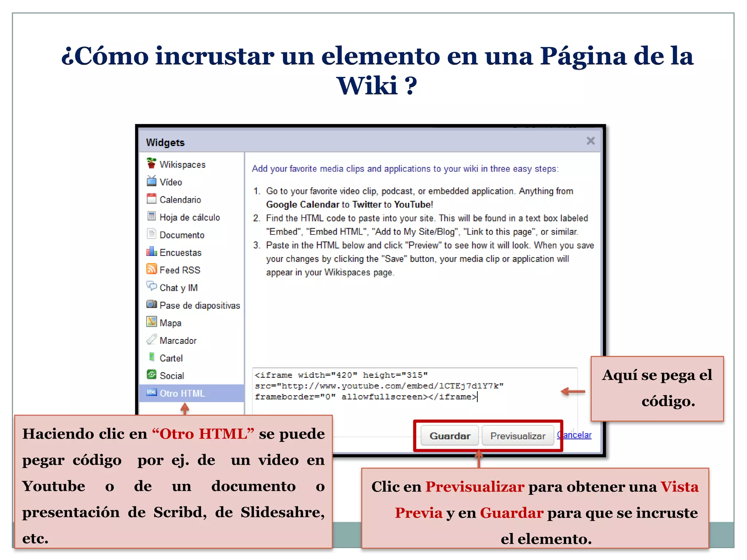Click the Guardar button
This screenshot has height=560, width=747.
tap(450, 436)
